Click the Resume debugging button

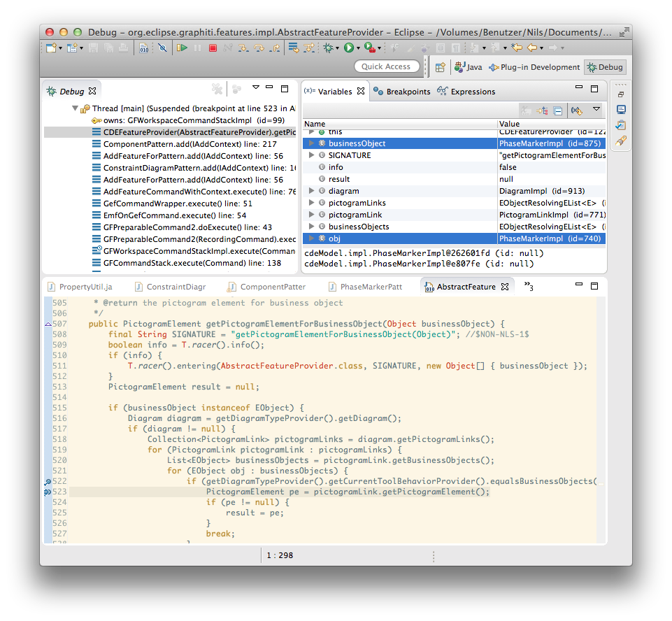(x=182, y=48)
